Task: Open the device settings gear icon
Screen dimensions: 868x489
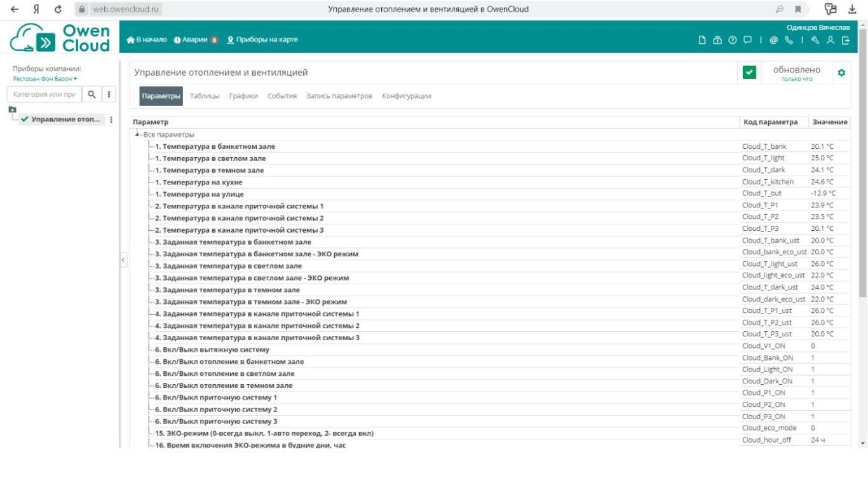Action: point(841,72)
